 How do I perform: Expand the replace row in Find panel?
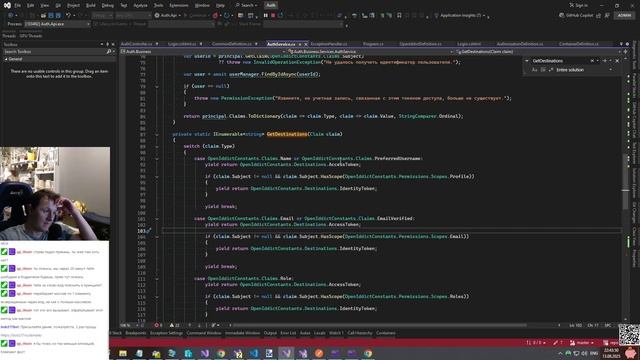527,61
